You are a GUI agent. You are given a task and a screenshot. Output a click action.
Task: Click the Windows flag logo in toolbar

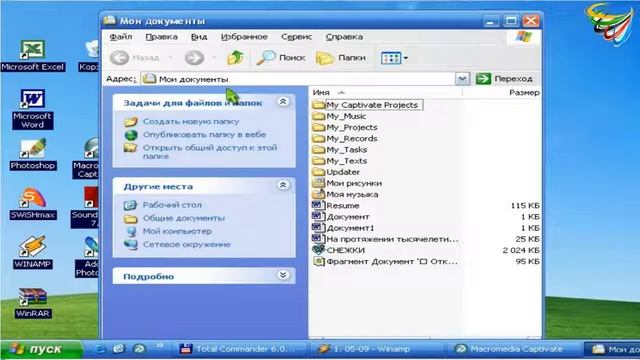pos(523,37)
